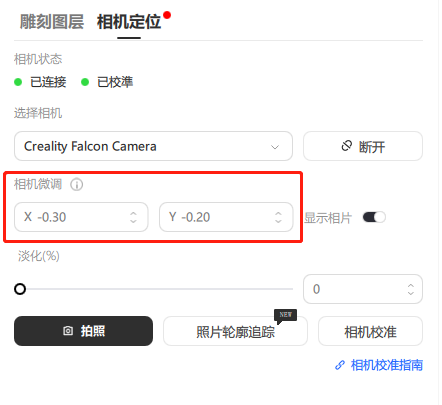This screenshot has height=405, width=442.
Task: Click the NEW badge on 照片轮廓追踪
Action: [x=286, y=315]
